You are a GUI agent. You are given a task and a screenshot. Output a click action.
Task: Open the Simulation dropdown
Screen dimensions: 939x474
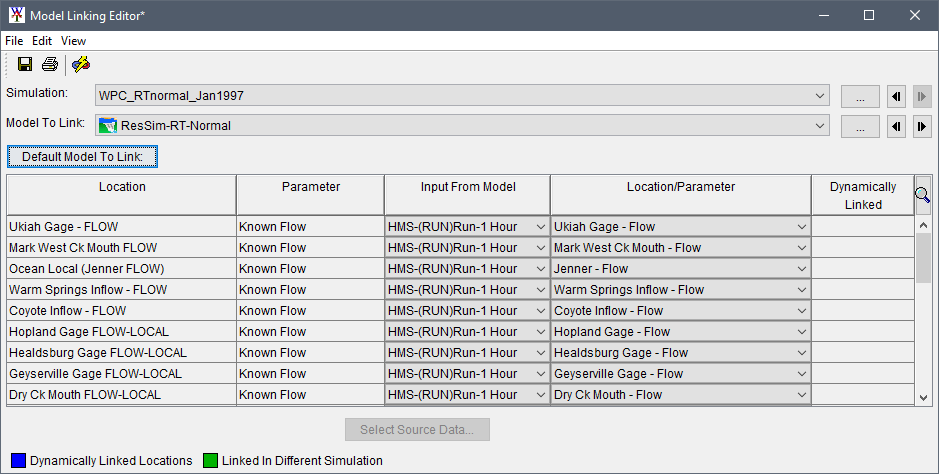coord(820,96)
